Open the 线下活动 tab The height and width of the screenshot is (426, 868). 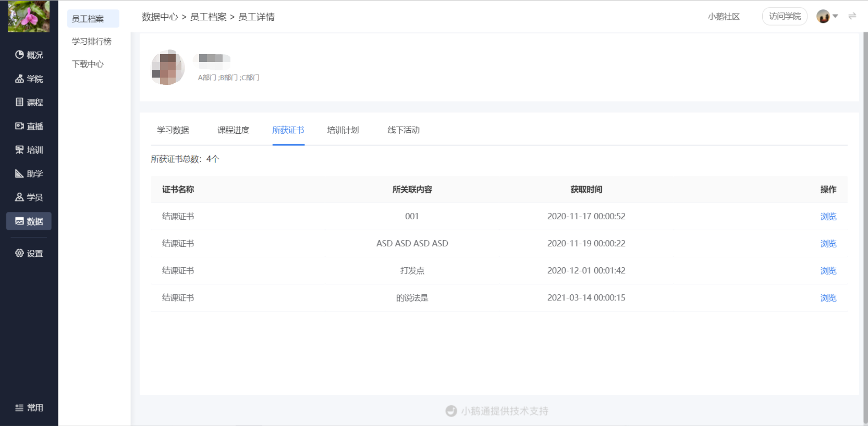click(x=404, y=130)
